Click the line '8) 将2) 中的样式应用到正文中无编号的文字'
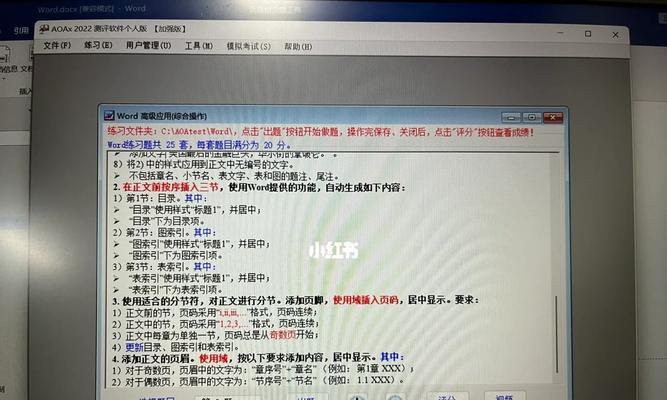667x400 pixels. click(x=203, y=165)
